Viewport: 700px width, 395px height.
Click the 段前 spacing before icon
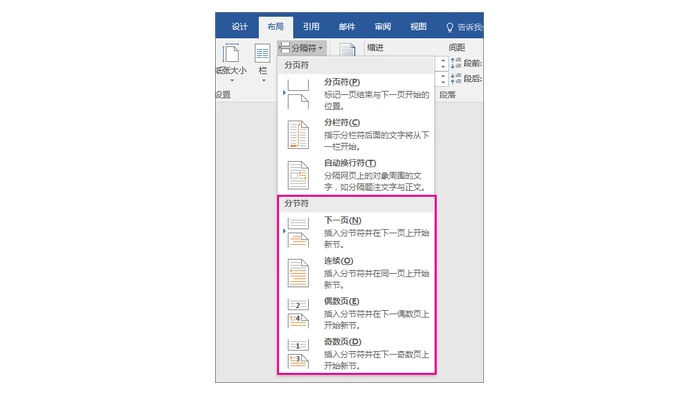point(455,63)
